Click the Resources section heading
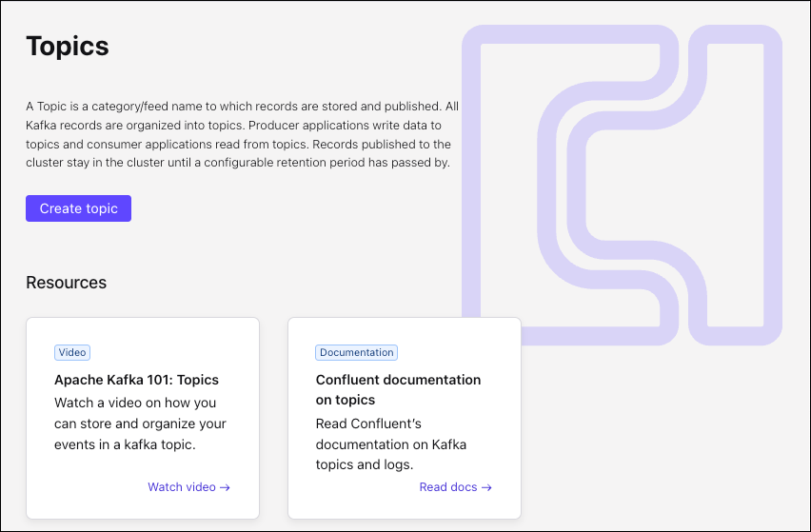Image resolution: width=811 pixels, height=532 pixels. (x=66, y=283)
